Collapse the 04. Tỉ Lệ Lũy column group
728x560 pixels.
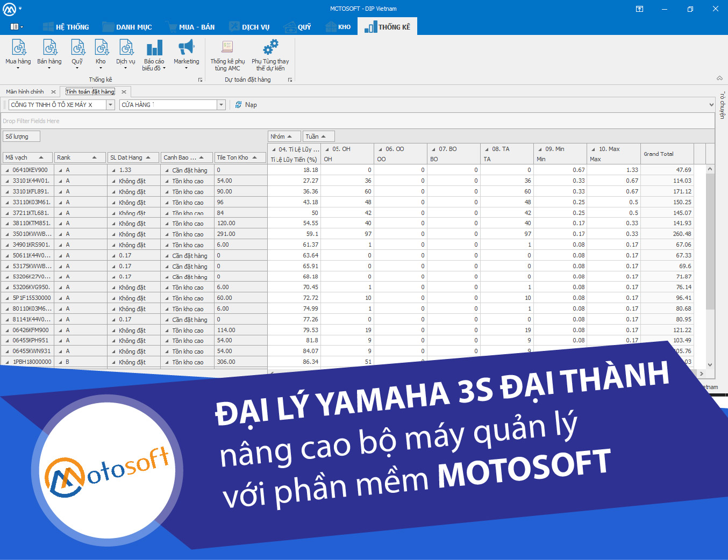(x=274, y=149)
